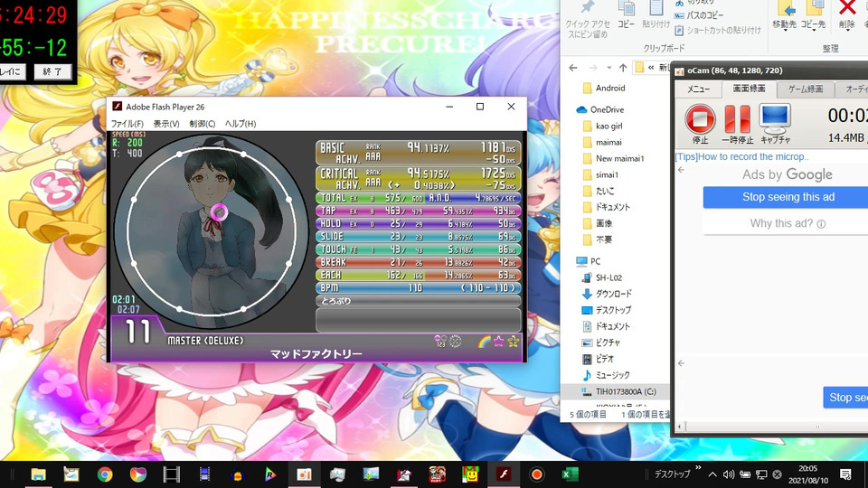The height and width of the screenshot is (488, 868).
Task: Switch to the 画面録画 tab
Action: pos(749,89)
